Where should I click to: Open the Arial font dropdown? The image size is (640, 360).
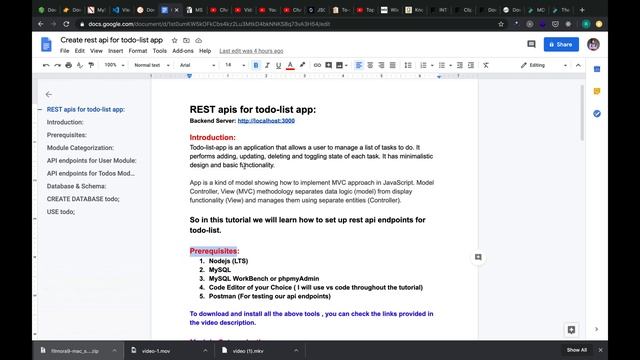pyautogui.click(x=197, y=65)
